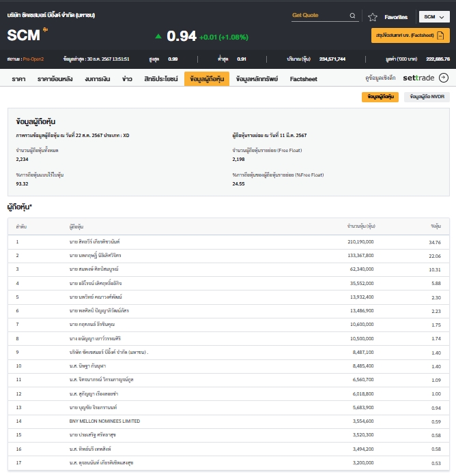456x476 pixels.
Task: Click shares value 13,486,900 in row 6
Action: tap(362, 310)
